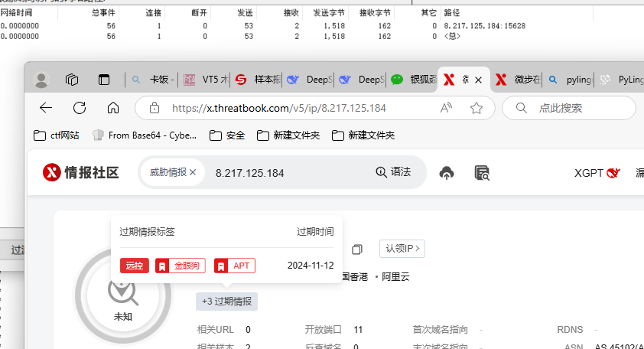Add page to favorites star icon
This screenshot has width=644, height=349.
[476, 108]
